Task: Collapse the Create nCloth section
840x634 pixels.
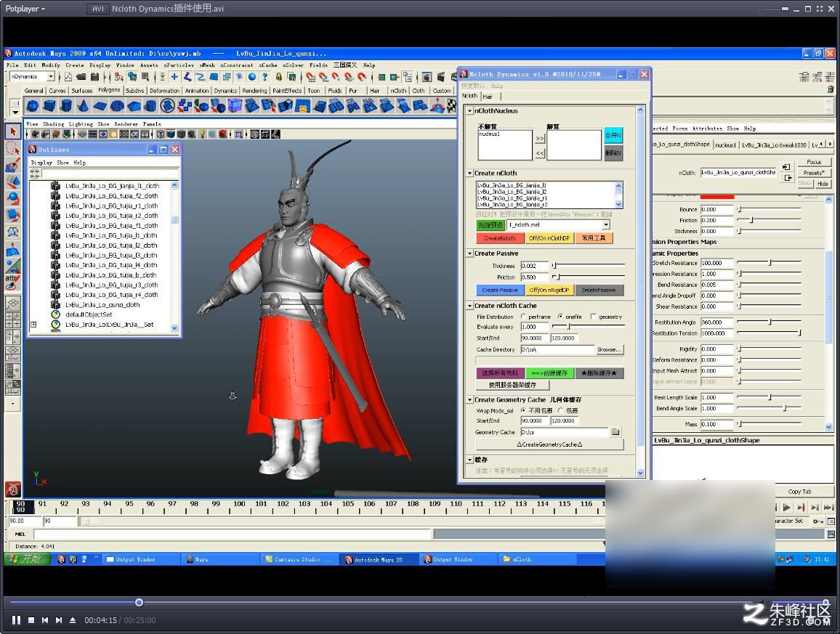Action: 470,174
